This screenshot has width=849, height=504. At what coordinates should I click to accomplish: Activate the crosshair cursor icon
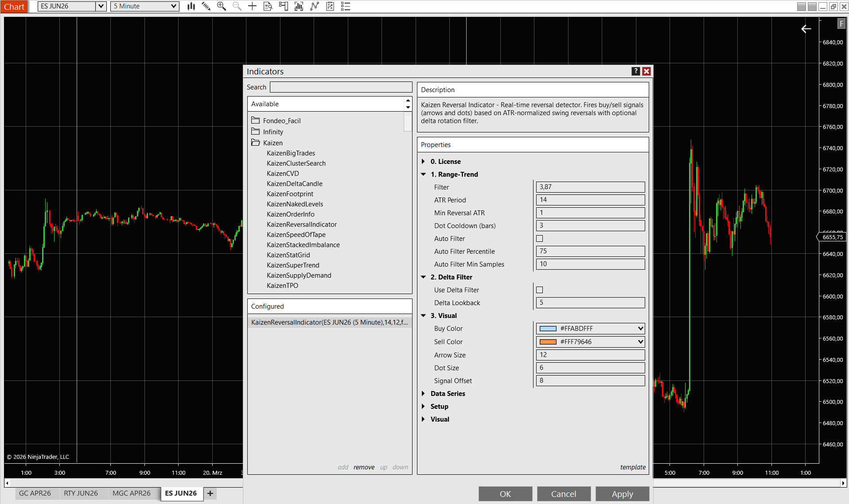[x=252, y=6]
